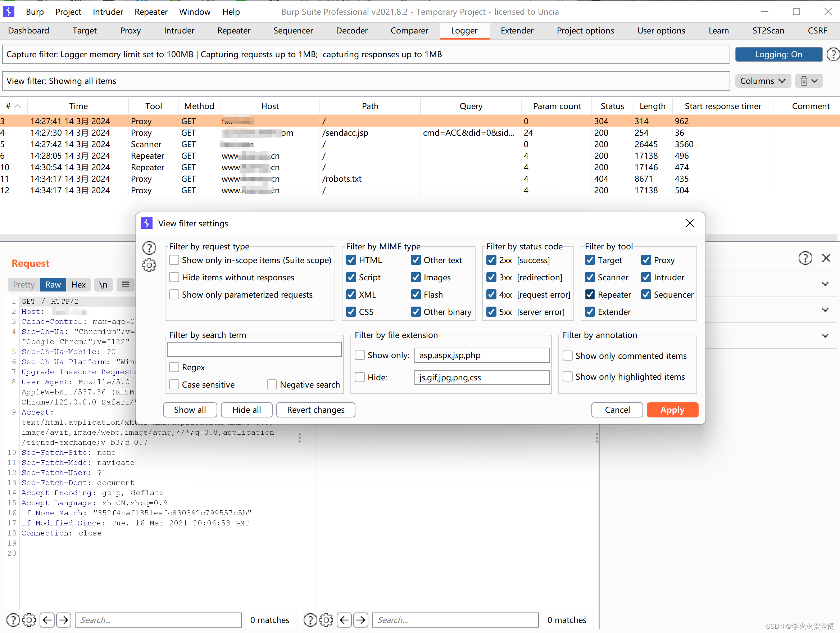Viewport: 840px width, 633px height.
Task: Click the View filter bar
Action: pos(366,81)
